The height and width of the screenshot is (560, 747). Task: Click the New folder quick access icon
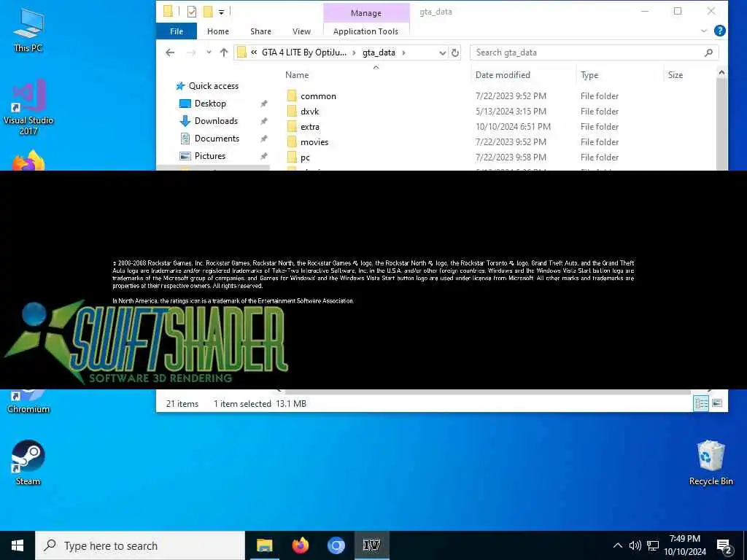click(x=208, y=12)
